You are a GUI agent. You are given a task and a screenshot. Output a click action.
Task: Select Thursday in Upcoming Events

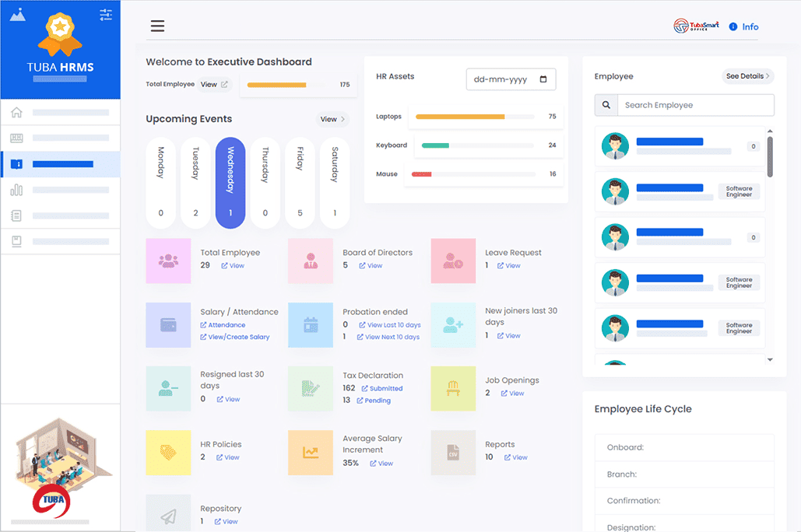[265, 183]
